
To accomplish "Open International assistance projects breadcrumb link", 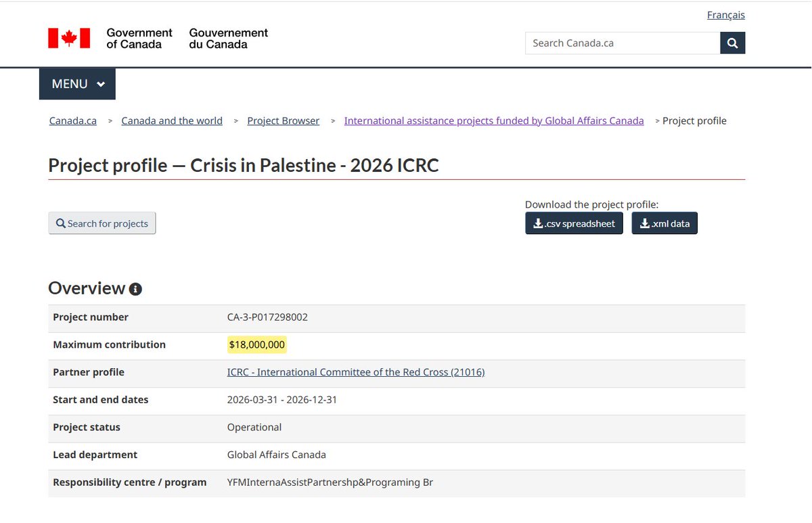I will 494,120.
